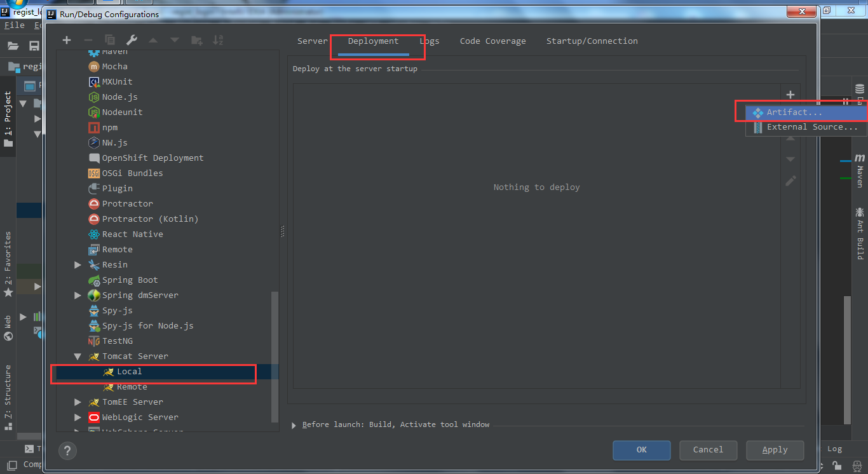Click the configuration list vertical scrollbar
868x474 pixels.
pyautogui.click(x=275, y=357)
